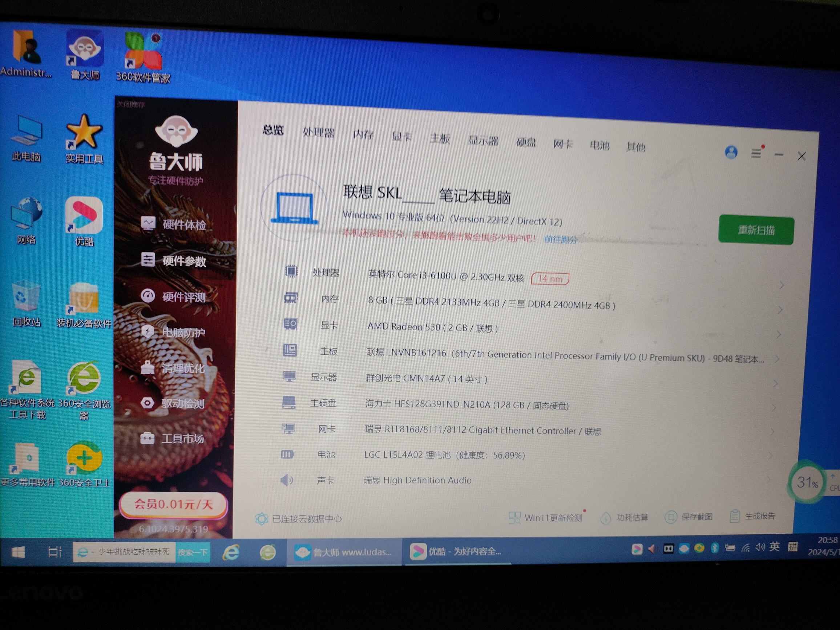
Task: Click 保存截图 at the bottom
Action: coord(689,517)
